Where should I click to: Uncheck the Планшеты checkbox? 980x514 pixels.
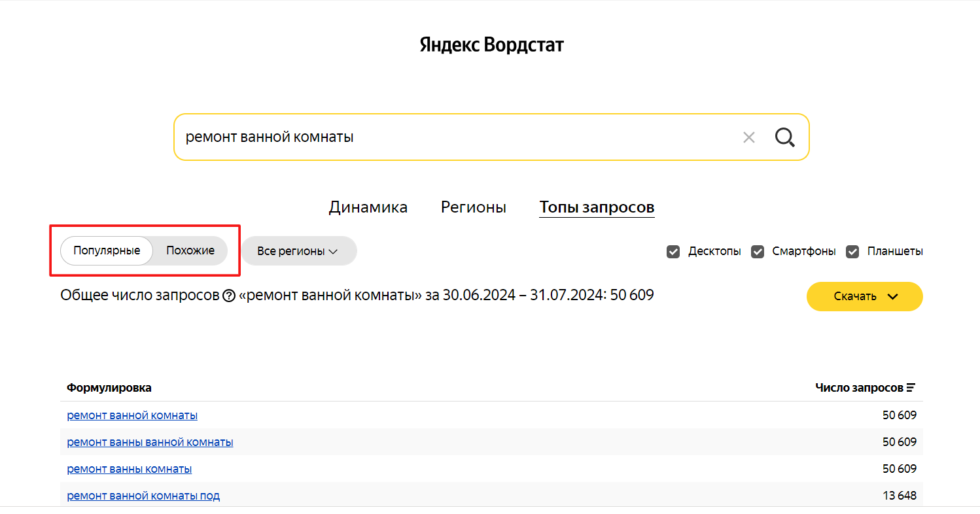[852, 251]
